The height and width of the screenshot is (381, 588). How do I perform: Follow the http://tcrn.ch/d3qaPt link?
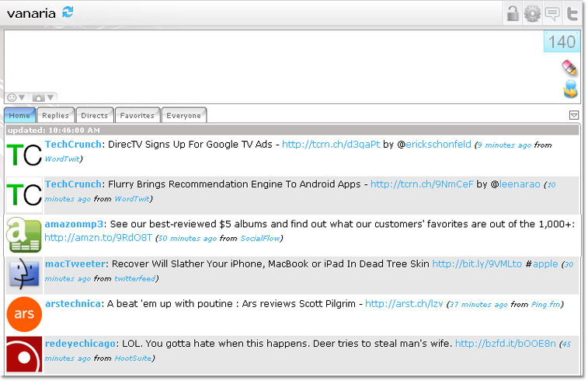[x=331, y=144]
